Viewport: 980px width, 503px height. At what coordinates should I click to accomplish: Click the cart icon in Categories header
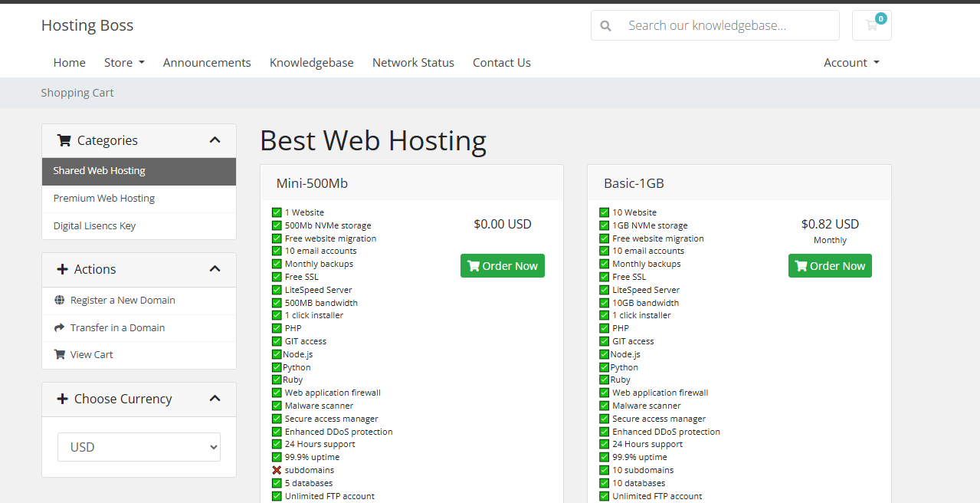point(64,140)
